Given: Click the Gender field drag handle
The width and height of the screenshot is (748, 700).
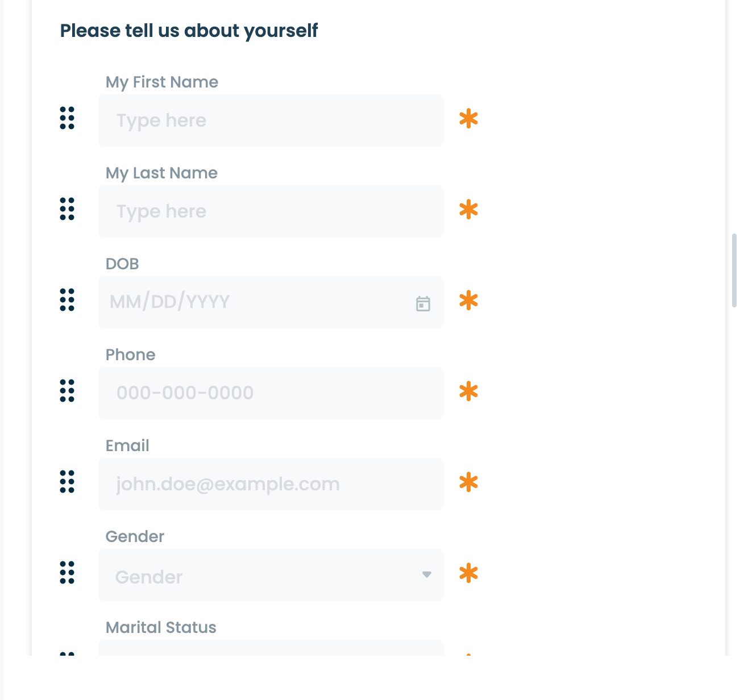Looking at the screenshot, I should coord(67,573).
